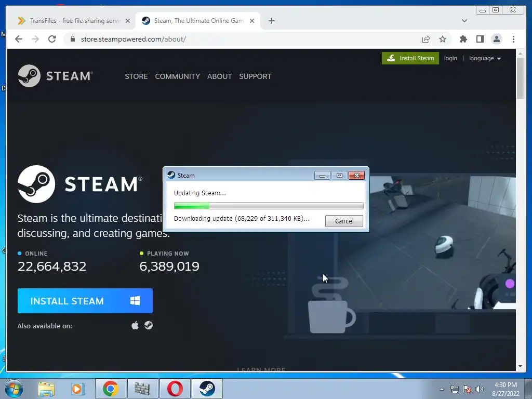This screenshot has height=399, width=532.
Task: Click the Action Center flag icon
Action: point(467,389)
